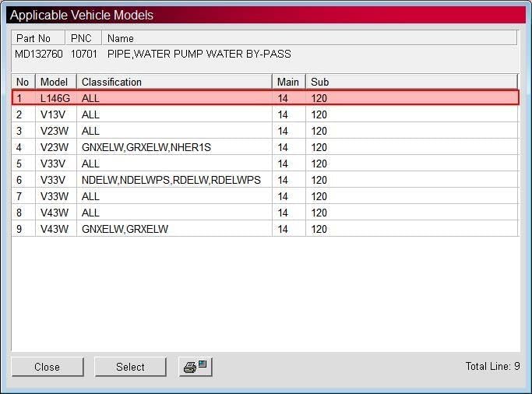
Task: Close the Applicable Vehicle Models dialog
Action: coord(48,367)
